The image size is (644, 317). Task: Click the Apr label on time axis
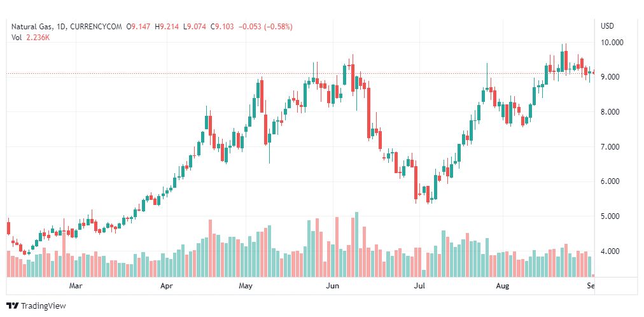[x=167, y=286]
